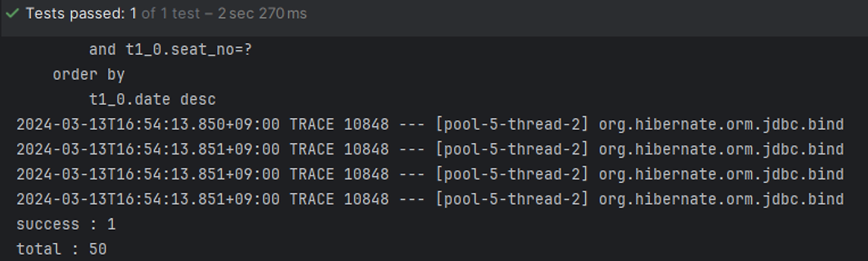This screenshot has width=868, height=261.
Task: Click "org.hibernate.orm.jdbc.bind" in the 13.850 log line
Action: coord(722,125)
